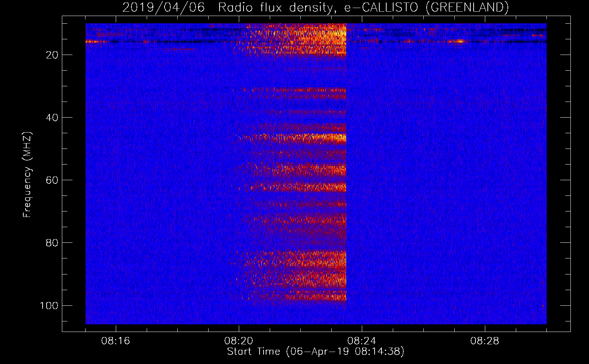This screenshot has width=589, height=364.
Task: Click the 80 MHz frequency tick label
Action: 52,243
